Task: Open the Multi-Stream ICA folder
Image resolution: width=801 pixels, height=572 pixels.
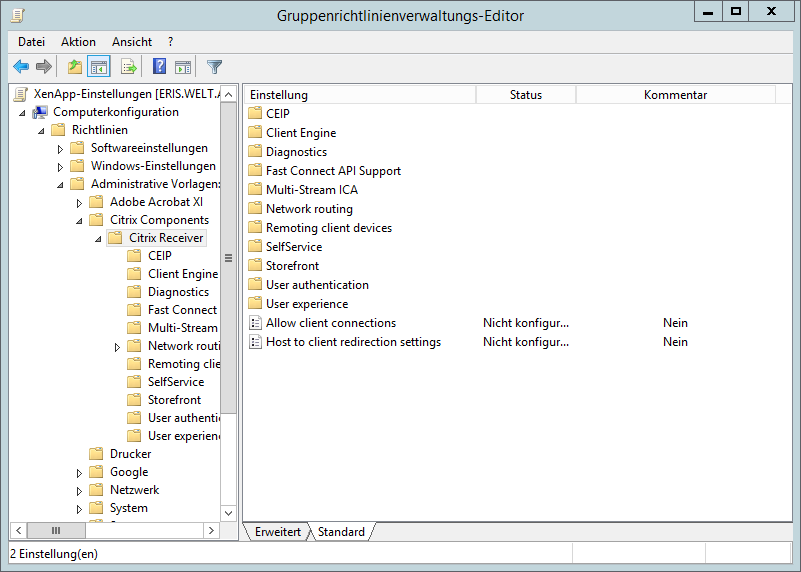Action: click(312, 189)
